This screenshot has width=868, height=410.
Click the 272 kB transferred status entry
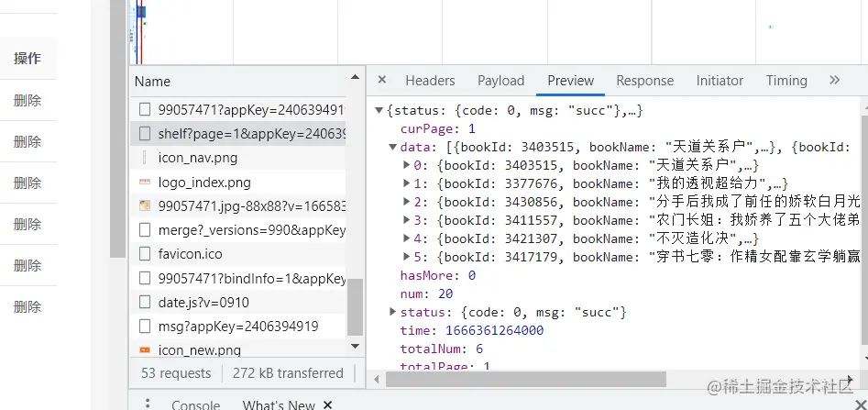point(288,373)
